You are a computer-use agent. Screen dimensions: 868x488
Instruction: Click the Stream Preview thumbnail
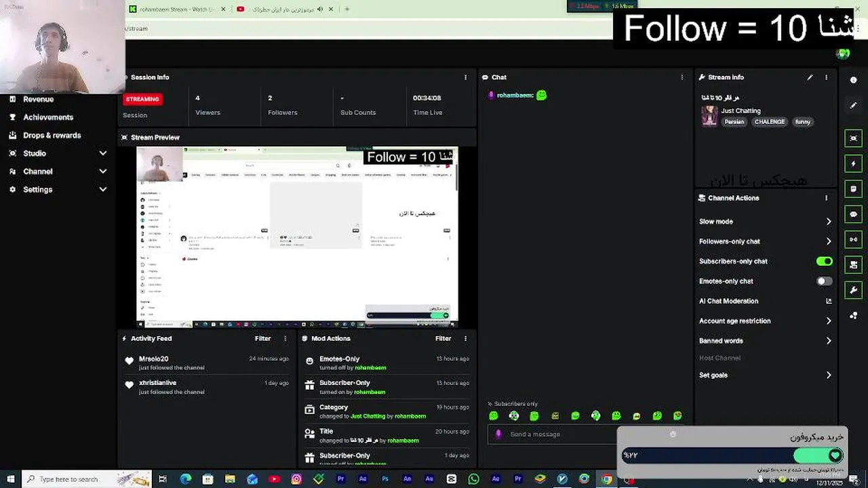click(297, 237)
